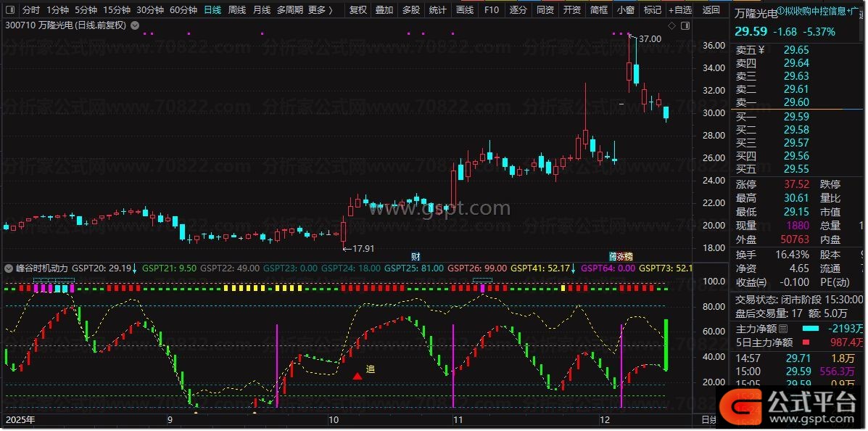Click the magenta vertical signal line near October
Viewport: 868px width, 431px height.
point(276,361)
